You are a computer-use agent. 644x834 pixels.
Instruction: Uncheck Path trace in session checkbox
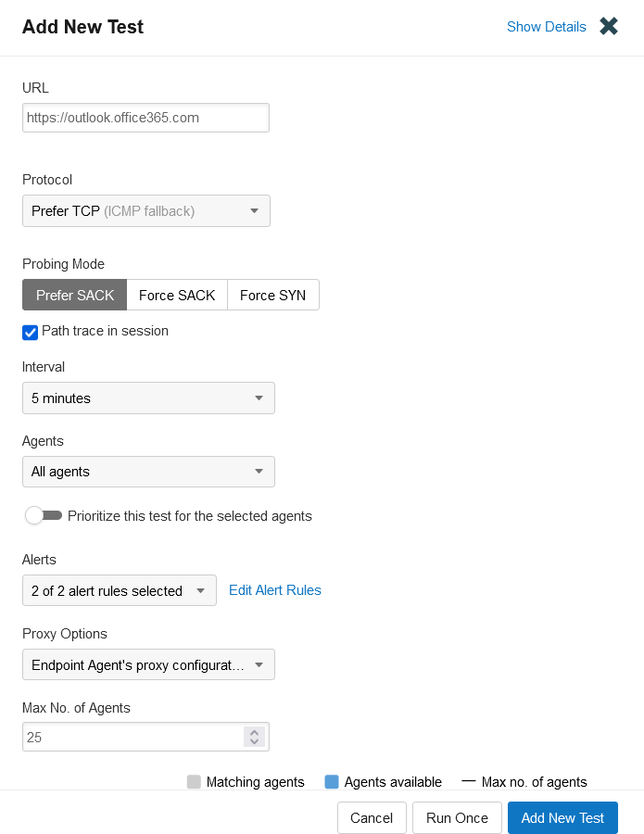(x=31, y=333)
